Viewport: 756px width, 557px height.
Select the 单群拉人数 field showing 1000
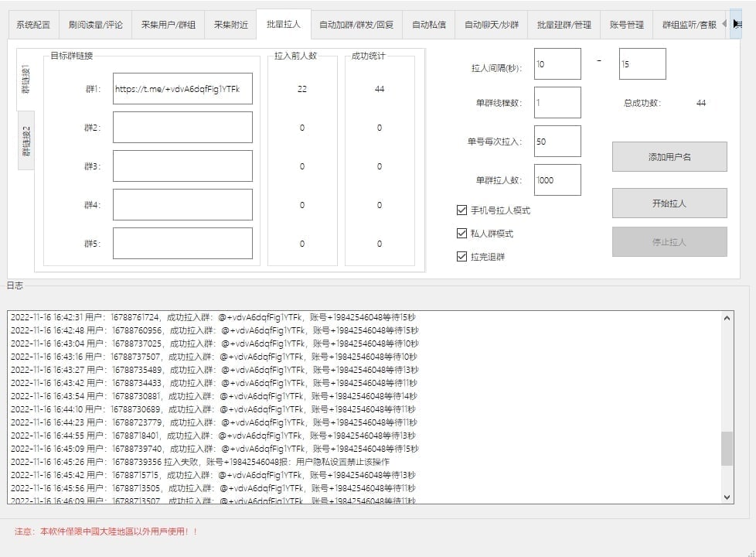point(557,180)
